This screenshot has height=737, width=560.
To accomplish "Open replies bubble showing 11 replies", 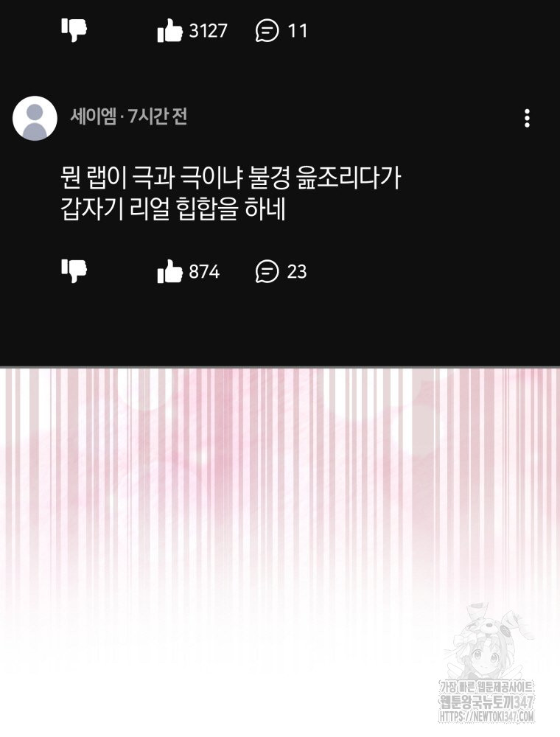I will 267,31.
